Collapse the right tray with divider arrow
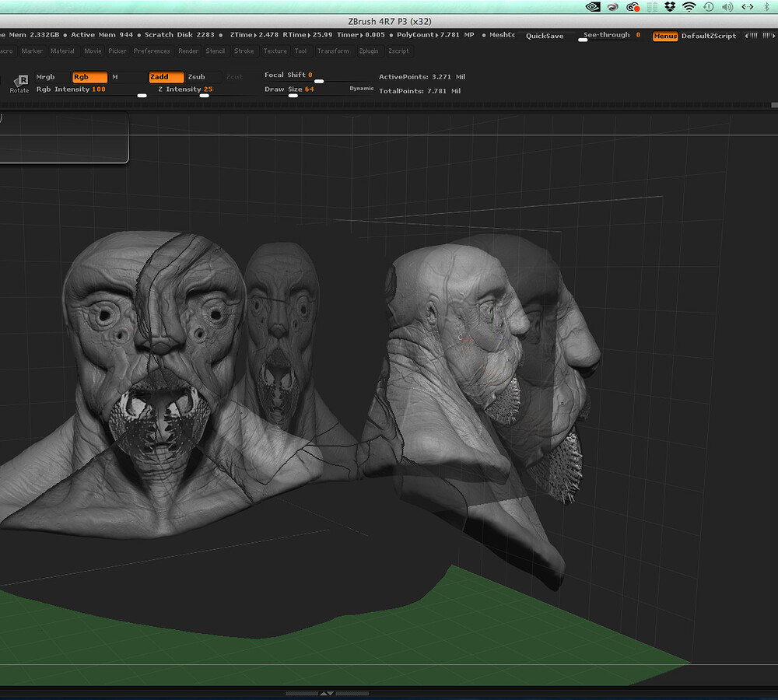Viewport: 778px width, 700px height. (x=768, y=36)
